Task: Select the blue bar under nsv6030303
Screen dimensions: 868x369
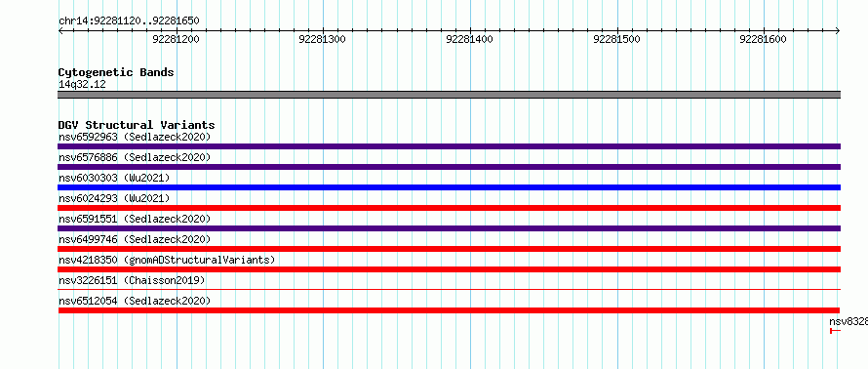Action: [449, 187]
